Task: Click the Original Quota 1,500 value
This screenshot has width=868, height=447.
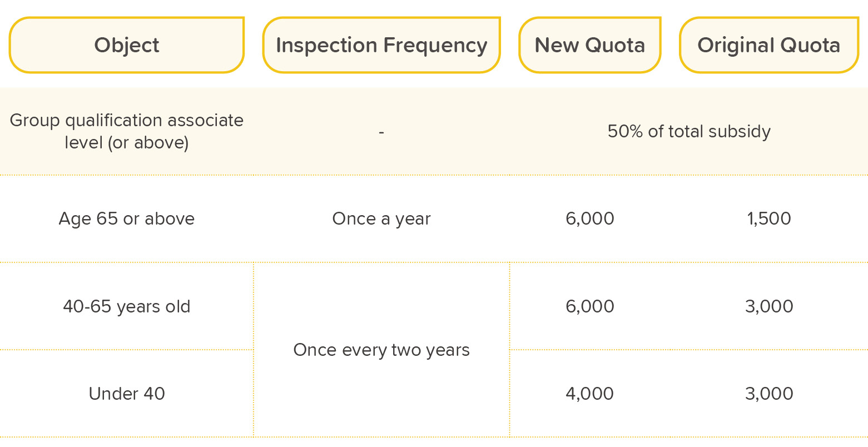Action: (x=769, y=218)
